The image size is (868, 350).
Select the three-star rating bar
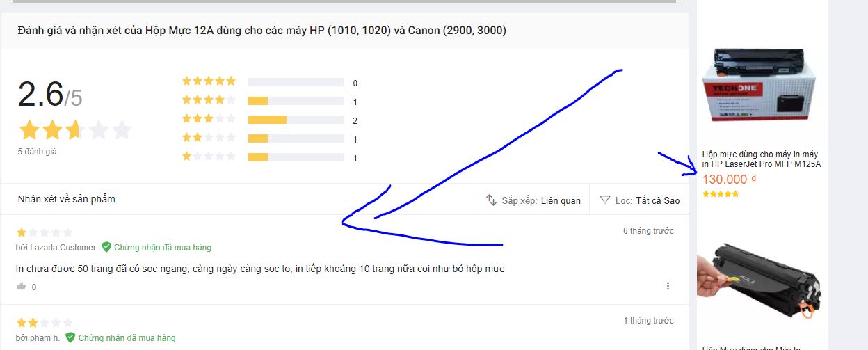(x=296, y=120)
